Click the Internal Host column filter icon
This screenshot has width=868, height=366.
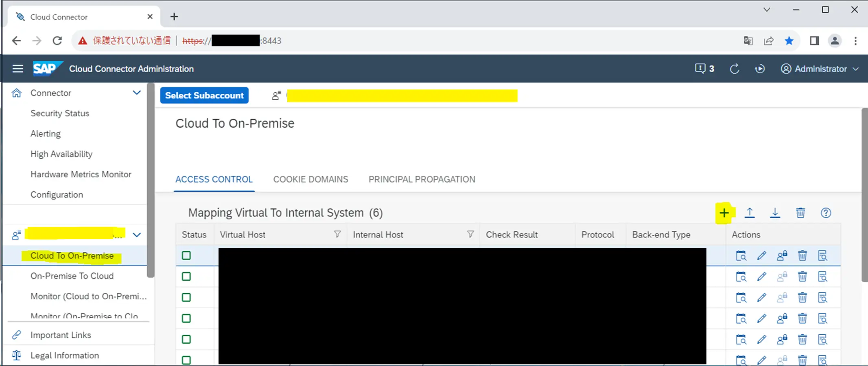pos(470,234)
